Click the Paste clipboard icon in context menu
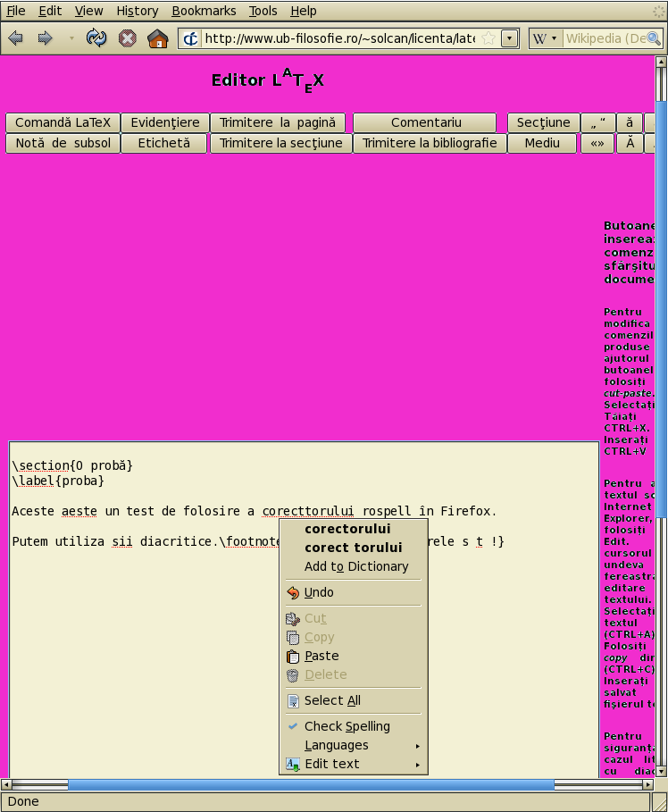Screen dimensions: 668x812 pos(293,657)
